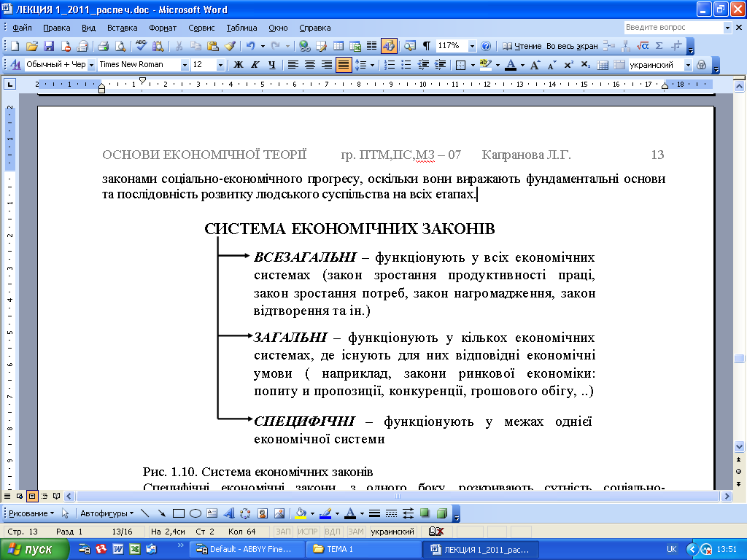Expand the zoom 117% dropdown
The width and height of the screenshot is (747, 560).
click(x=472, y=46)
